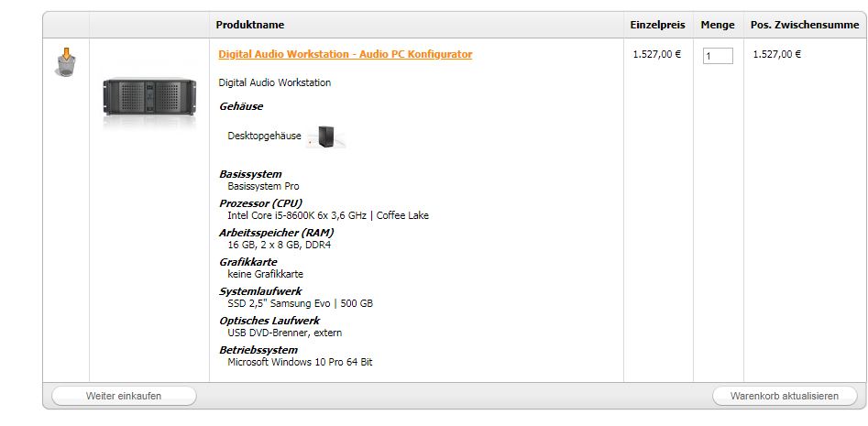This screenshot has width=868, height=426.
Task: Click the Microsoft Windows 10 Pro entry
Action: [300, 363]
